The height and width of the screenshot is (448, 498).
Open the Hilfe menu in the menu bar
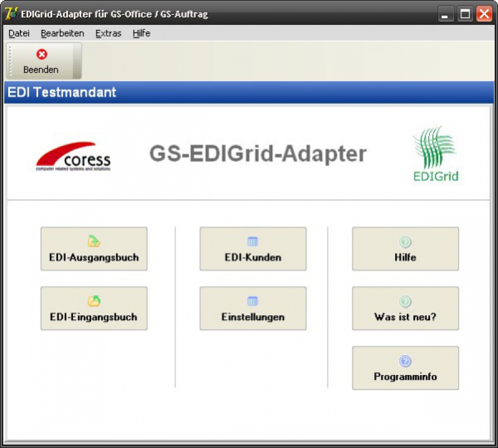click(141, 33)
